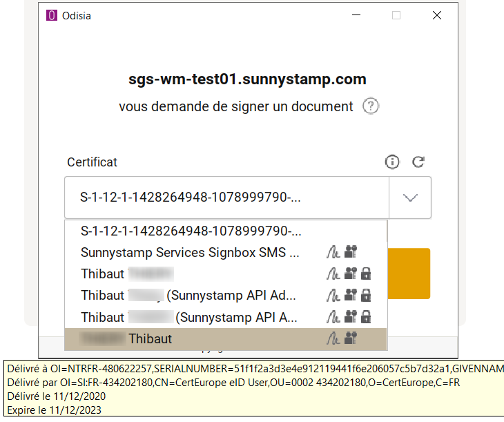Click the selected certificate combo box field
This screenshot has width=504, height=422.
pos(227,198)
